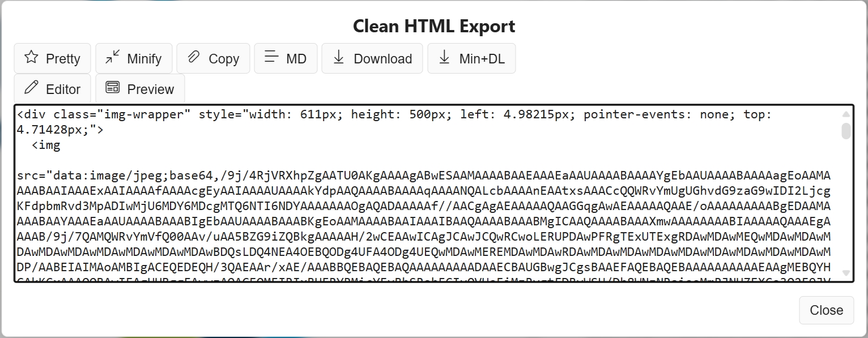Copy the exported HTML via Copy label
This screenshot has height=338, width=868.
coord(224,59)
